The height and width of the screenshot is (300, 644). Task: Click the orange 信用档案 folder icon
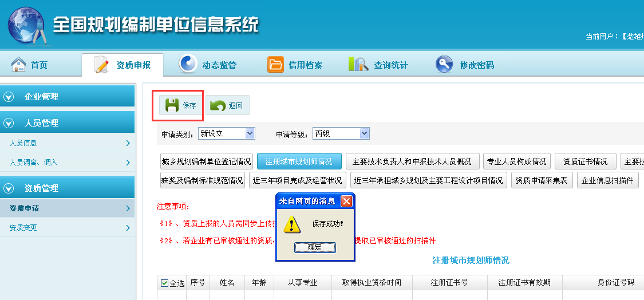coord(275,65)
